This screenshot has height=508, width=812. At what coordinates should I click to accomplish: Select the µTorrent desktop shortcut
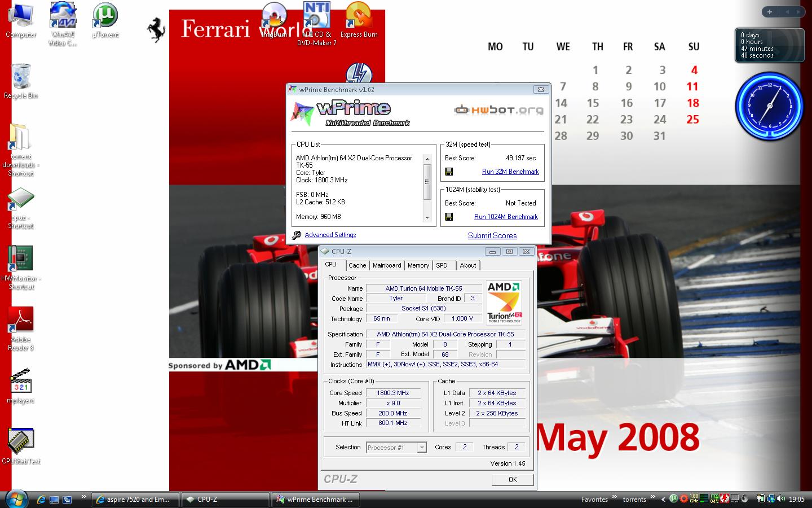(x=105, y=20)
